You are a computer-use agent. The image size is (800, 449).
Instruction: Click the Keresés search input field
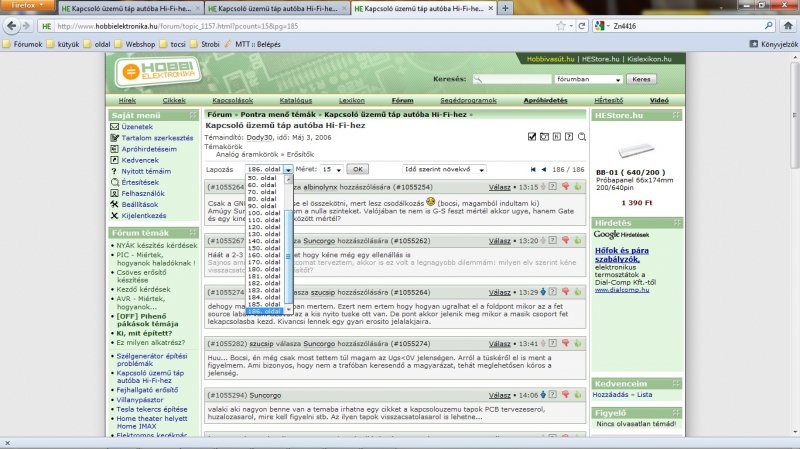(512, 80)
